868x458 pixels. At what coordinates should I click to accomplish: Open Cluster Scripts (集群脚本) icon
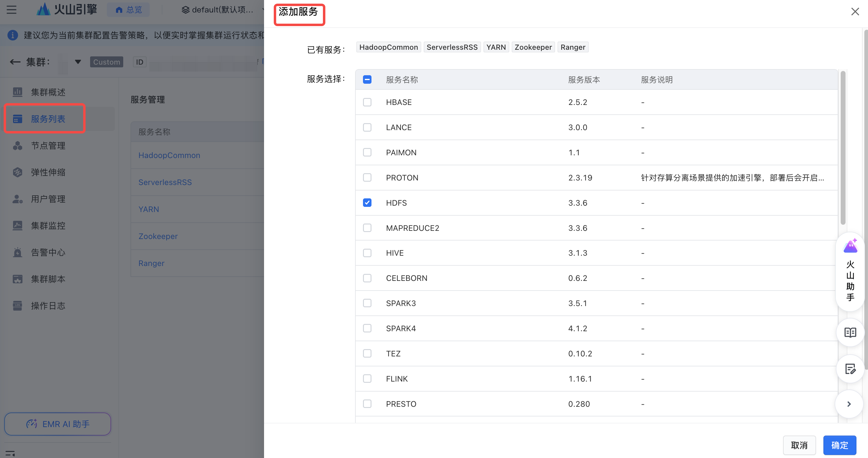point(18,279)
